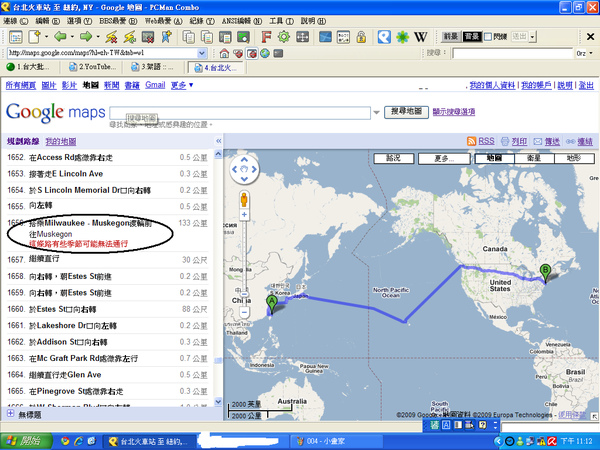Open taskbar item 004 - 小畫家
This screenshot has height=450, width=600.
pyautogui.click(x=336, y=441)
